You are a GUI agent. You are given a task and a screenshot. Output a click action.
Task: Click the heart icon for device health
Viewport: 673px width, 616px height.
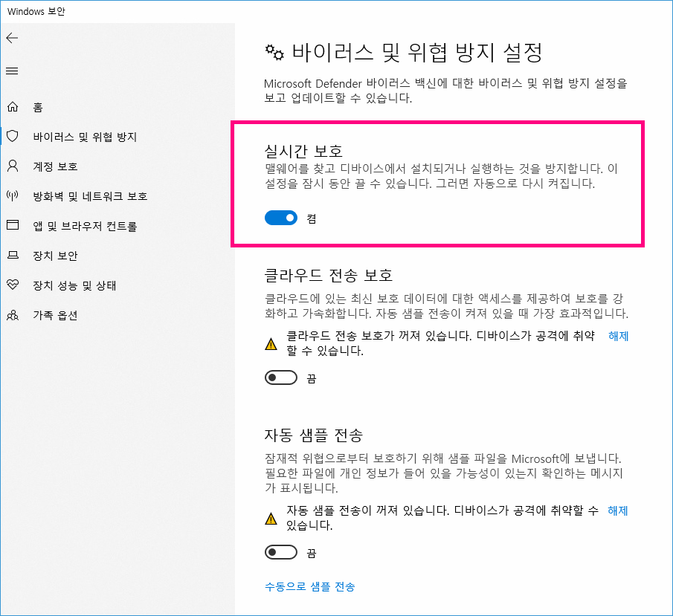[x=13, y=285]
